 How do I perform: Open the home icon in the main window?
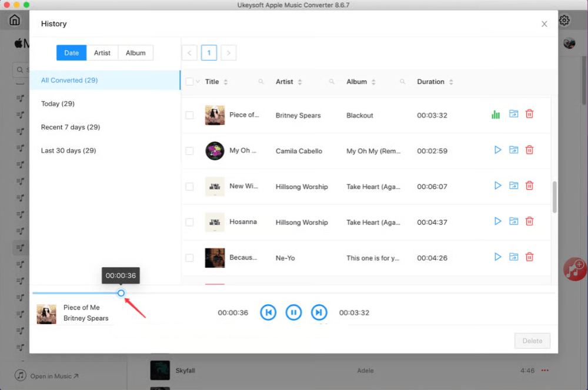[x=15, y=20]
